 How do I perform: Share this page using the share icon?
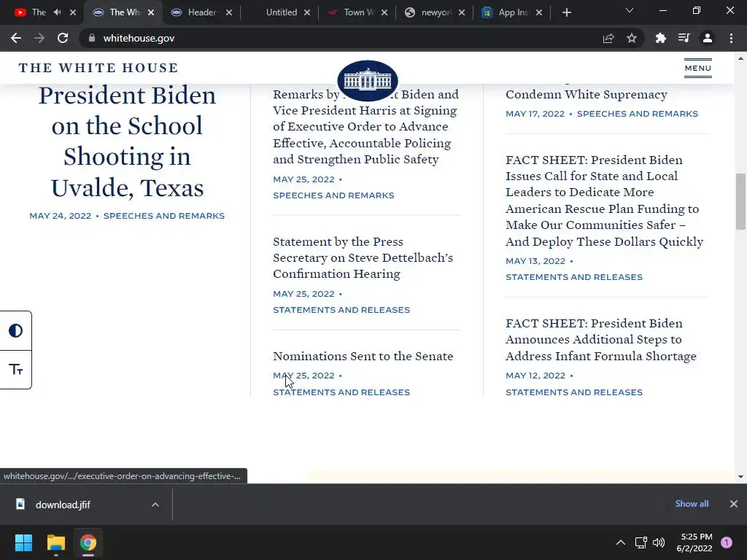coord(608,38)
